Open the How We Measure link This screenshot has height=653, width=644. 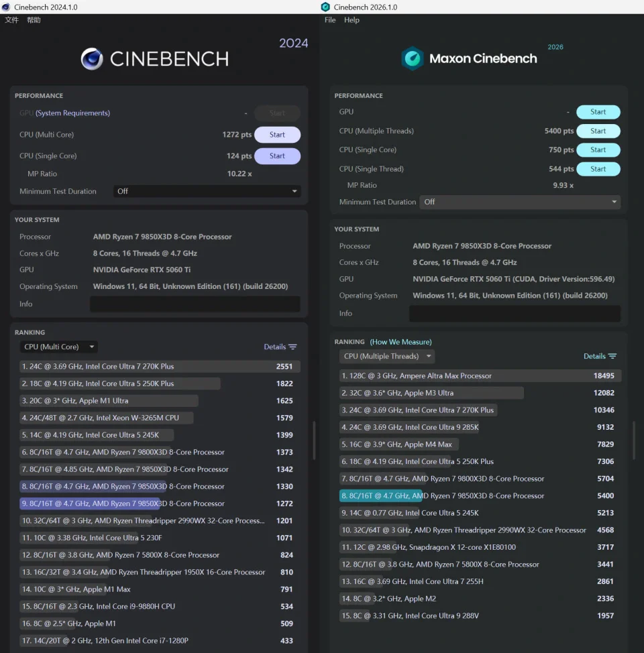coord(401,342)
